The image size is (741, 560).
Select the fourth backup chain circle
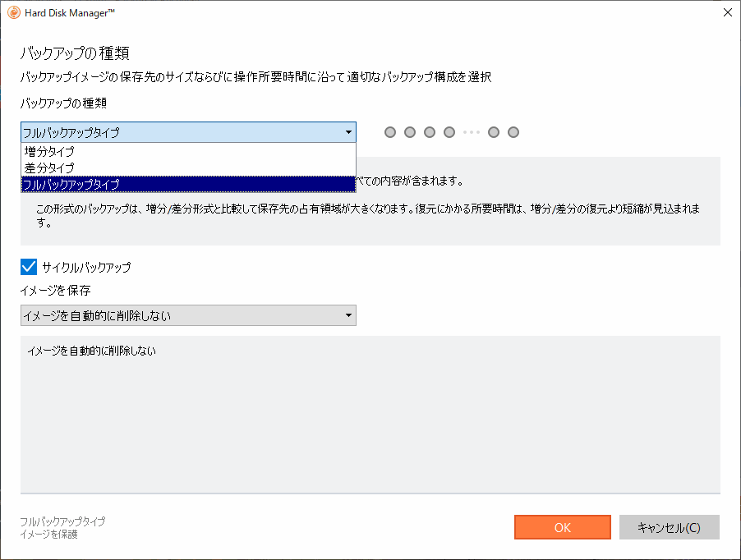pyautogui.click(x=449, y=131)
